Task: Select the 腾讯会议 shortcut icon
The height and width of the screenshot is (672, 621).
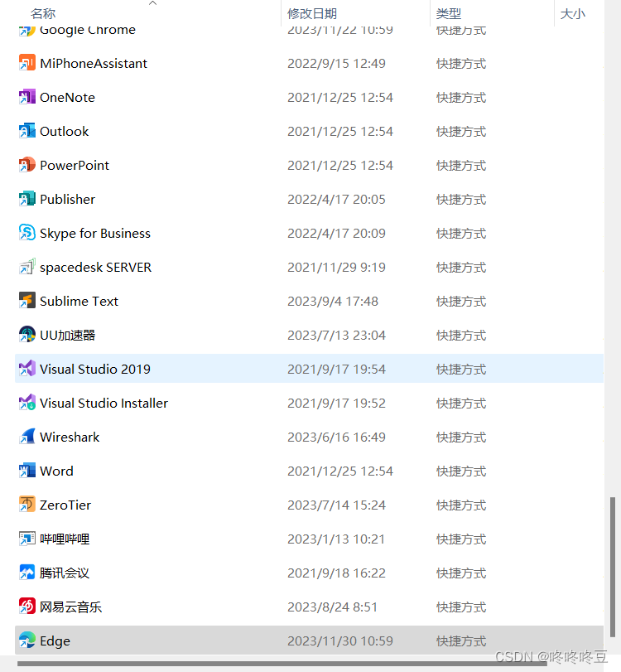Action: pyautogui.click(x=27, y=572)
